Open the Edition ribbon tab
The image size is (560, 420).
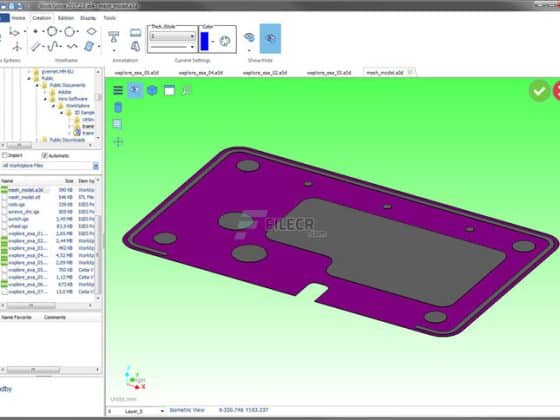[x=66, y=18]
